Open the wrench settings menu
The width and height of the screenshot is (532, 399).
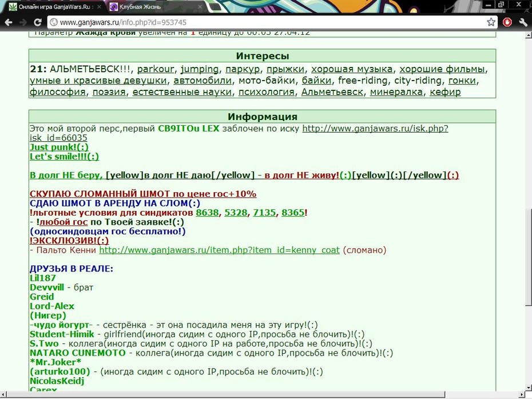coord(523,22)
